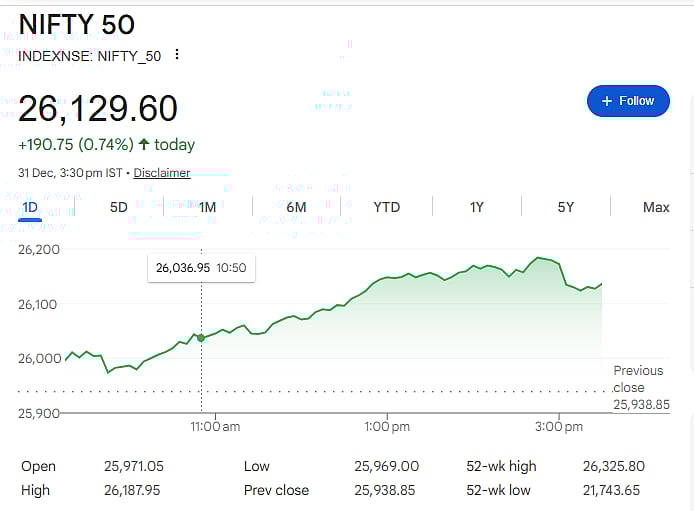
Task: Switch to the 1M chart tab
Action: click(207, 207)
